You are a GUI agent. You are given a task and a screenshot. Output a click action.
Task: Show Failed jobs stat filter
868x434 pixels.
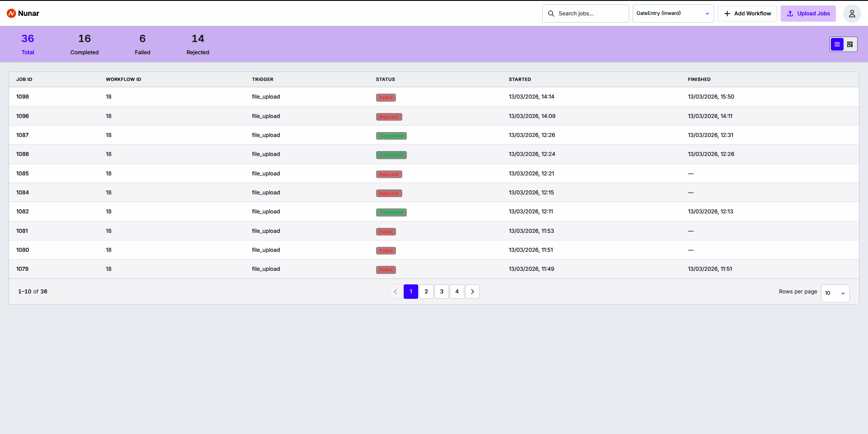pos(143,44)
